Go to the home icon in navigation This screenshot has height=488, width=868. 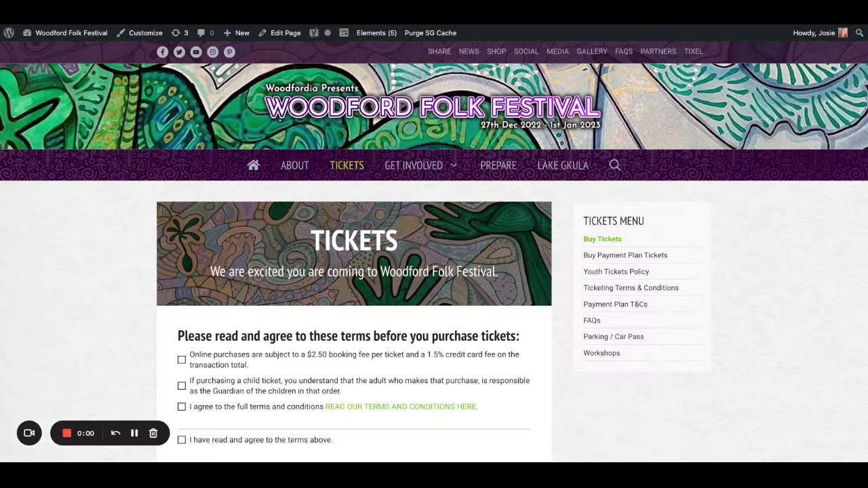pos(254,165)
